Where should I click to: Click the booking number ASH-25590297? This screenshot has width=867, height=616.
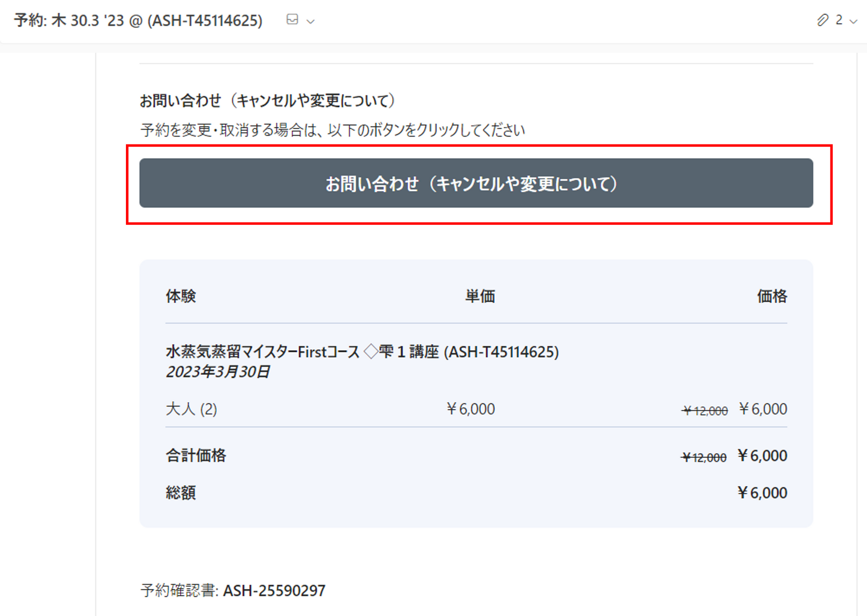[274, 590]
